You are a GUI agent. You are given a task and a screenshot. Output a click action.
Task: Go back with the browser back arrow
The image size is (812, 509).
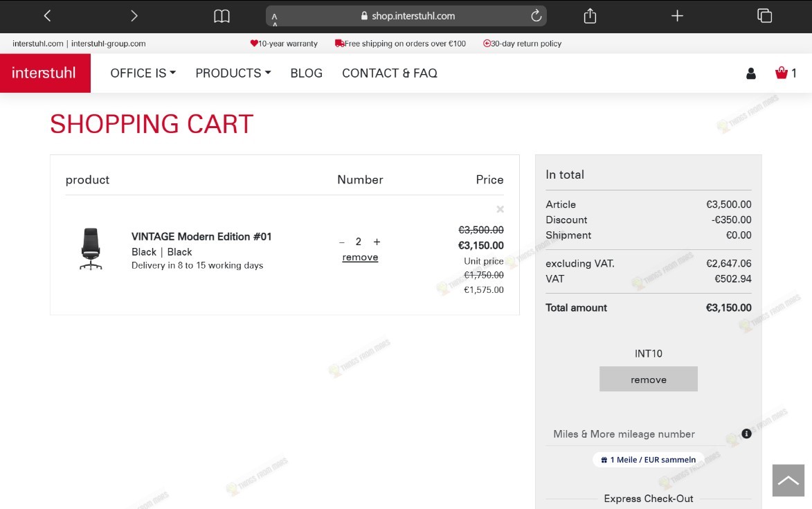click(47, 16)
